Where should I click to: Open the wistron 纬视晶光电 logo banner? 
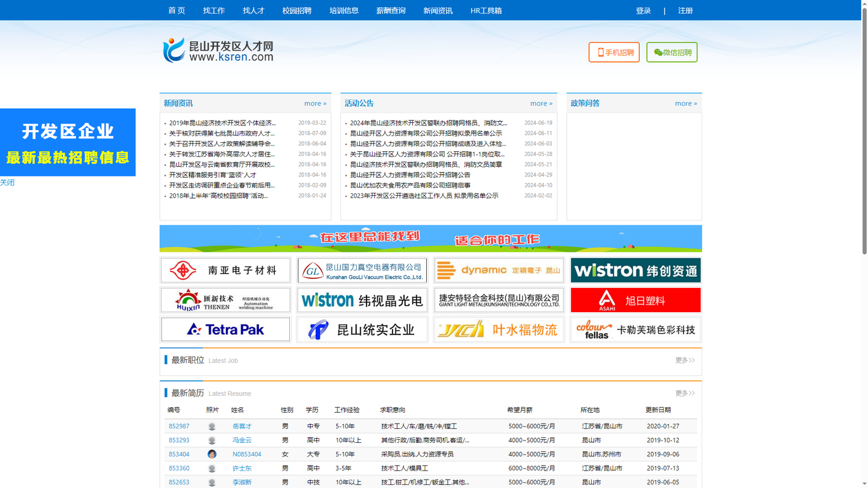[x=362, y=300]
